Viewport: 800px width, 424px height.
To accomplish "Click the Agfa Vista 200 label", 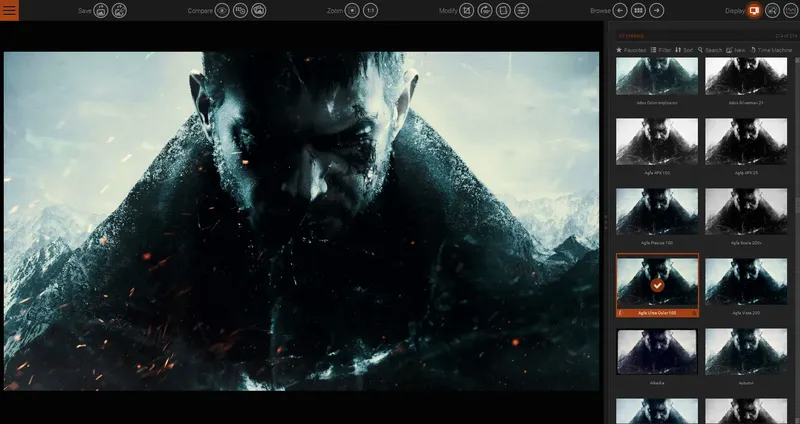I will coord(746,313).
